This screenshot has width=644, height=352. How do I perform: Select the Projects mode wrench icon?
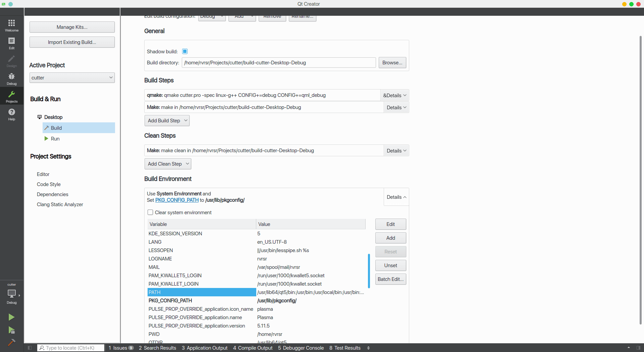12,97
